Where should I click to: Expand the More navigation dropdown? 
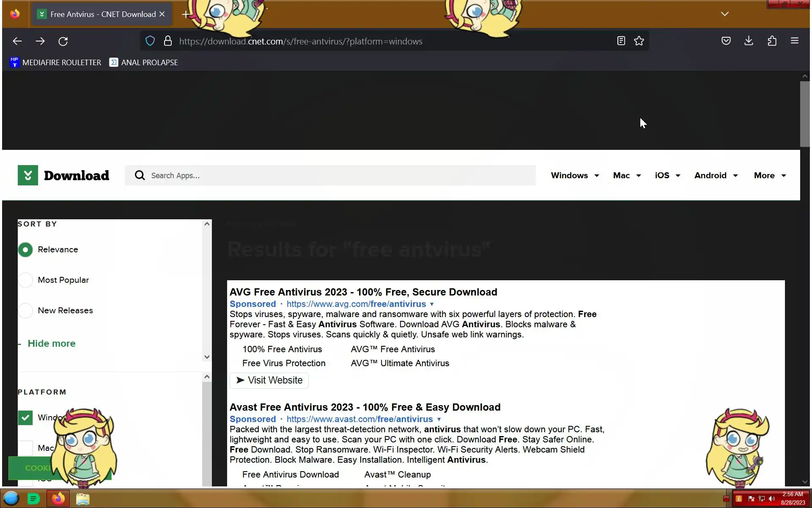(770, 176)
